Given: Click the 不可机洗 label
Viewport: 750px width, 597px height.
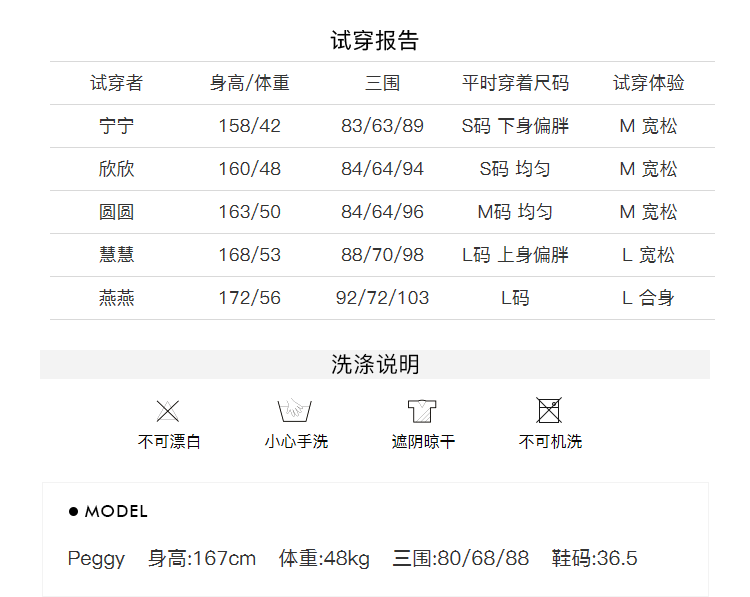Looking at the screenshot, I should pyautogui.click(x=551, y=442).
